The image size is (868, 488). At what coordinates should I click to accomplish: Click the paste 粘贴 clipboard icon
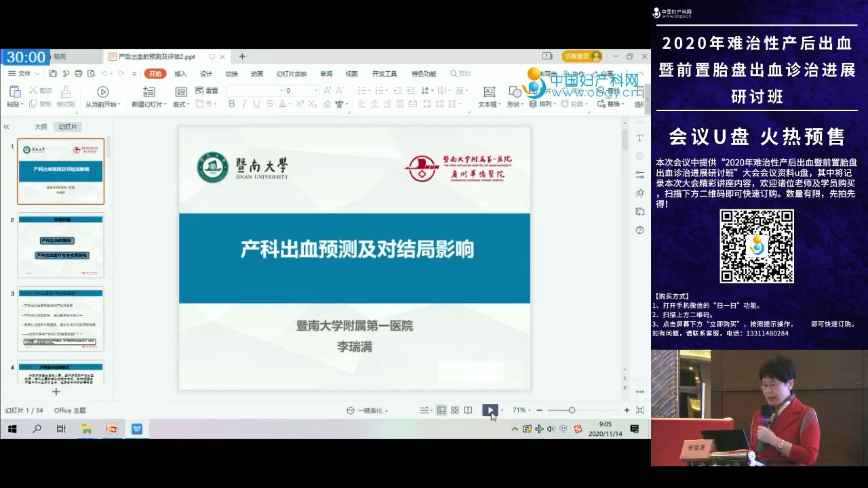[14, 91]
